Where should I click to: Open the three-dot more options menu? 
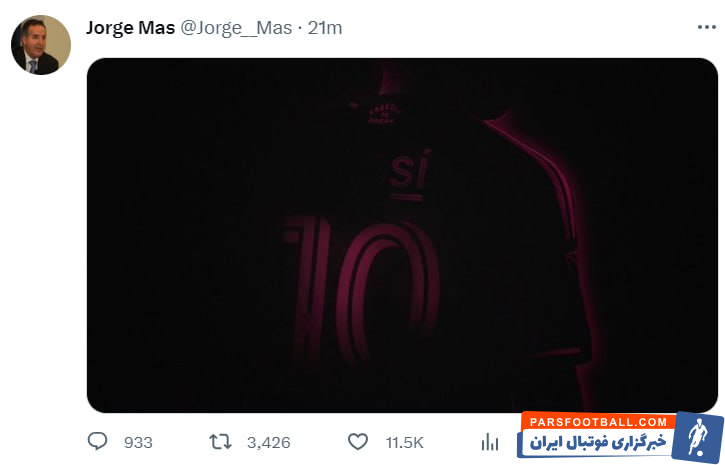pos(707,27)
